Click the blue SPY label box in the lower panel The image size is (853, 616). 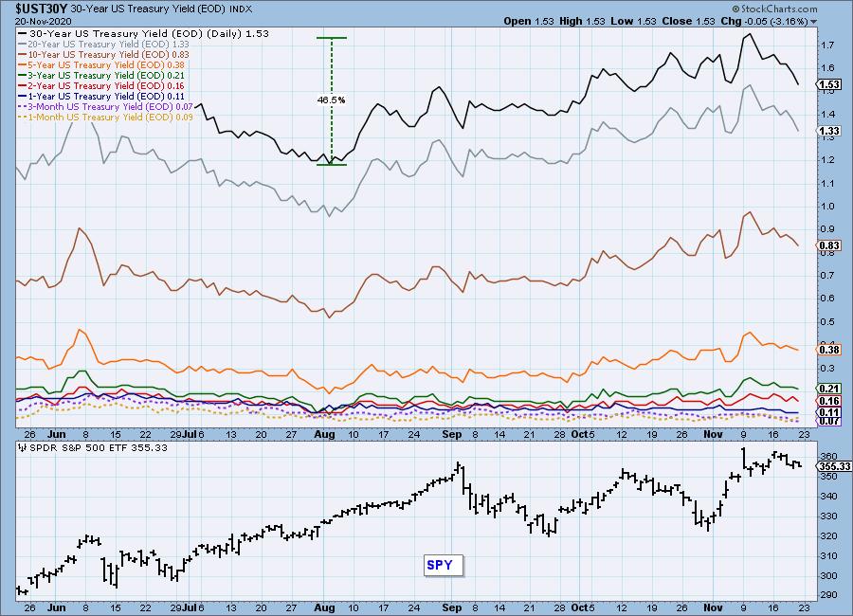(x=443, y=565)
